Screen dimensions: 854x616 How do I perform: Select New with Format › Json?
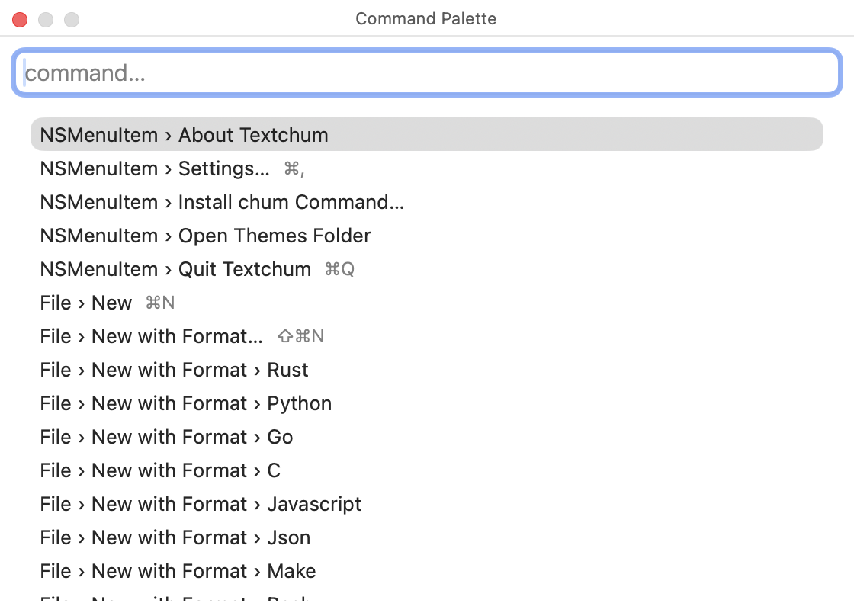pyautogui.click(x=427, y=537)
